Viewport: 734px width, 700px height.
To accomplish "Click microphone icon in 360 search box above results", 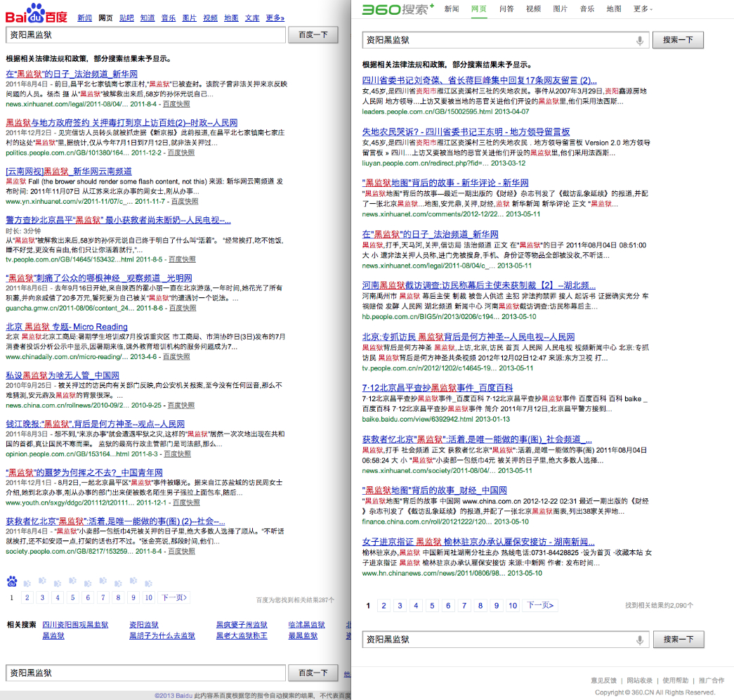I will click(639, 41).
